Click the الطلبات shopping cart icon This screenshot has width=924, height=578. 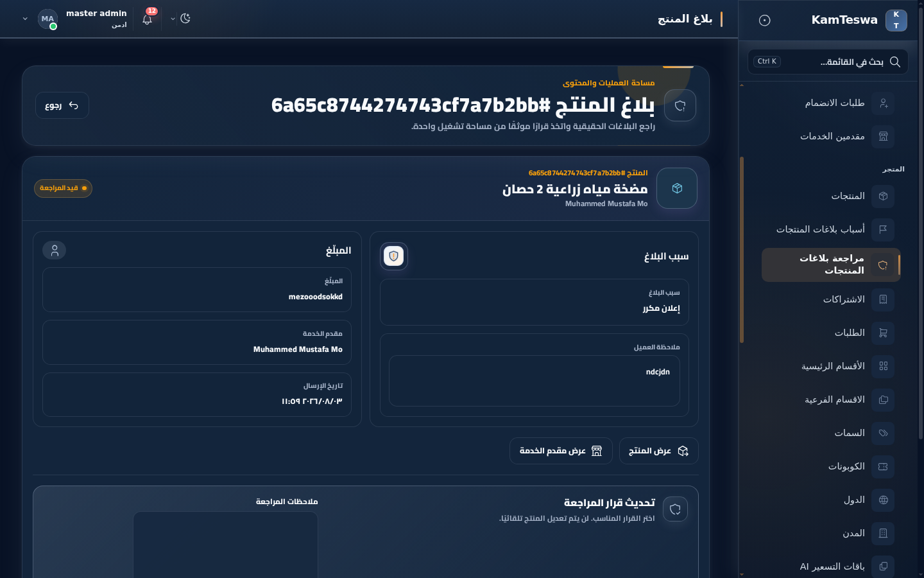(x=883, y=333)
